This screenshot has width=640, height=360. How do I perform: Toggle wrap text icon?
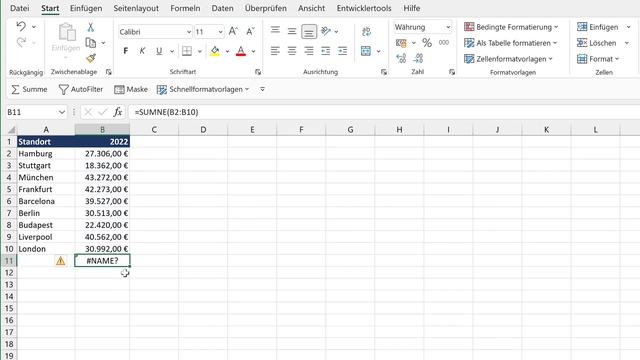(367, 31)
